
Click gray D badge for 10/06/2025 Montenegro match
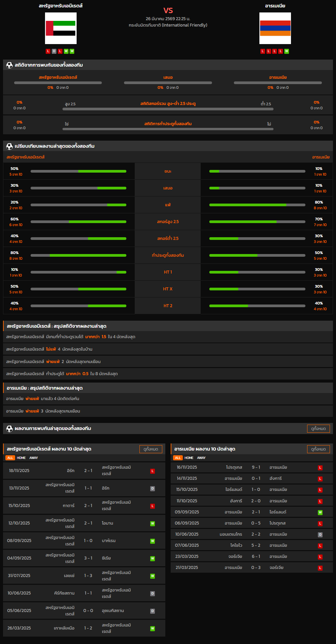pyautogui.click(x=320, y=535)
